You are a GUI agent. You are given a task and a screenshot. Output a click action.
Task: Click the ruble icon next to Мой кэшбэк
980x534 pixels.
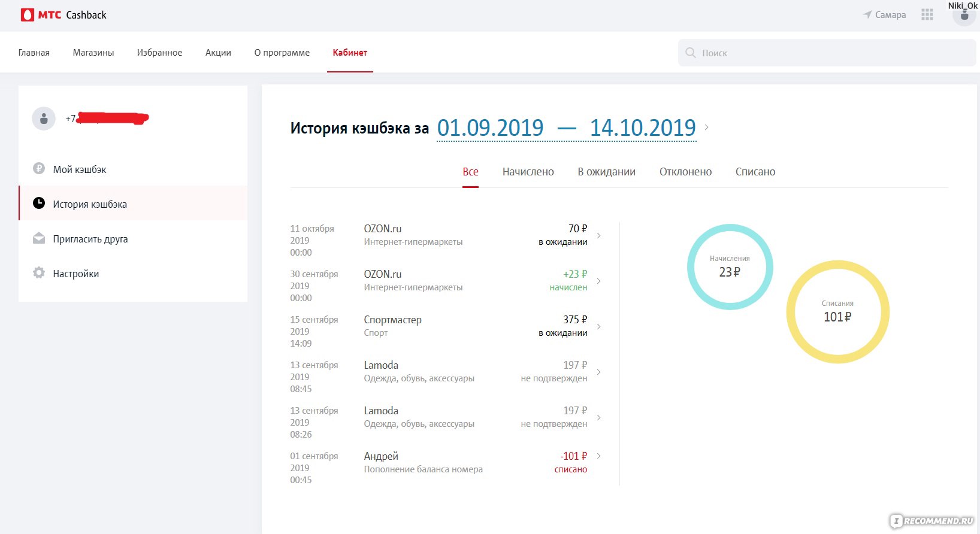[x=39, y=169]
